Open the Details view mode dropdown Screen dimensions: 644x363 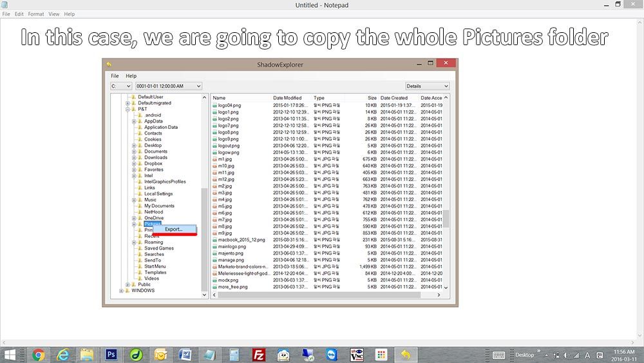[x=427, y=86]
